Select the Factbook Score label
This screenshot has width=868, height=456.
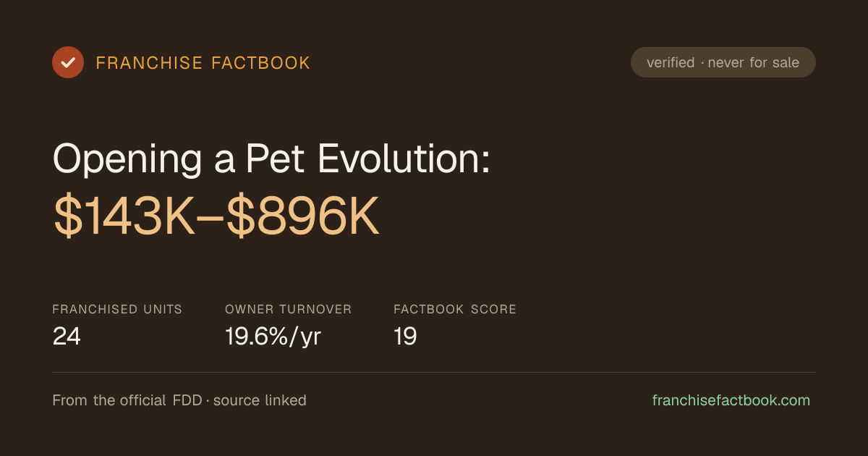455,309
